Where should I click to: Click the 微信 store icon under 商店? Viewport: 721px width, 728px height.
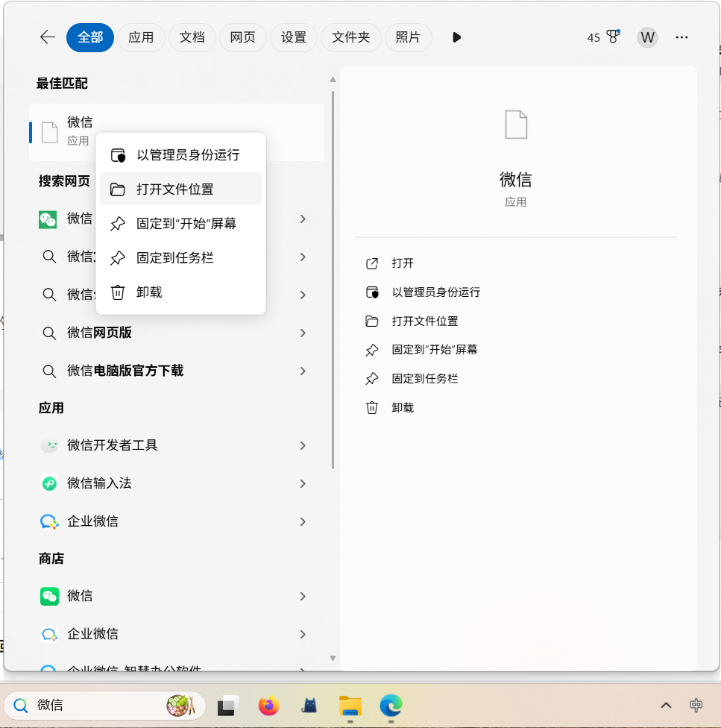pos(49,596)
